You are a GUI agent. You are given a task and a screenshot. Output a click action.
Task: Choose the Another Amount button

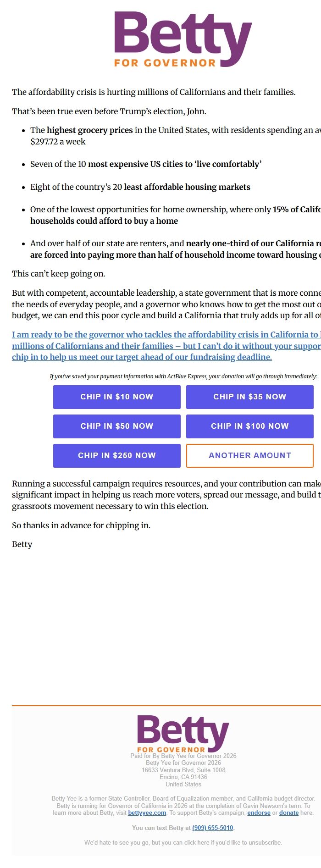(x=249, y=456)
